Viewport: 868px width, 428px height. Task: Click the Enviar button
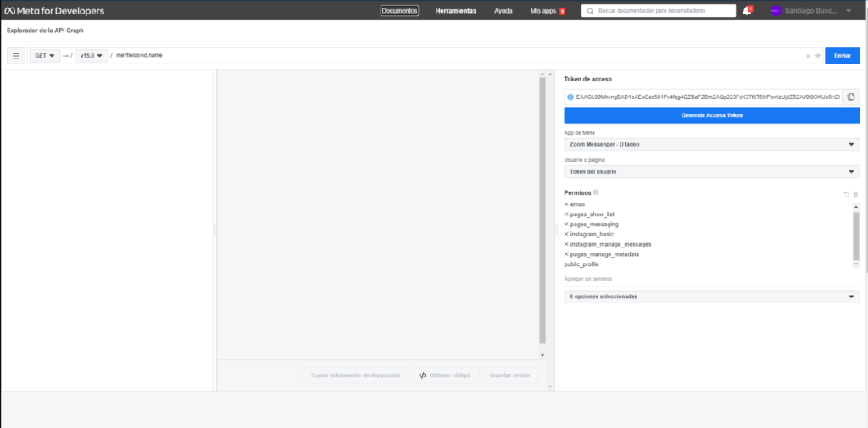842,56
